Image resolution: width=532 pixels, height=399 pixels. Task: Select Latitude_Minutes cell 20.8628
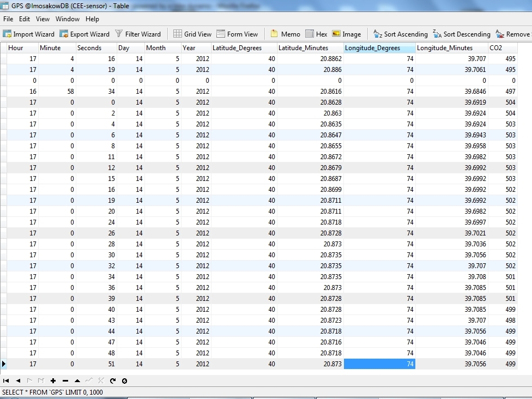(x=311, y=102)
